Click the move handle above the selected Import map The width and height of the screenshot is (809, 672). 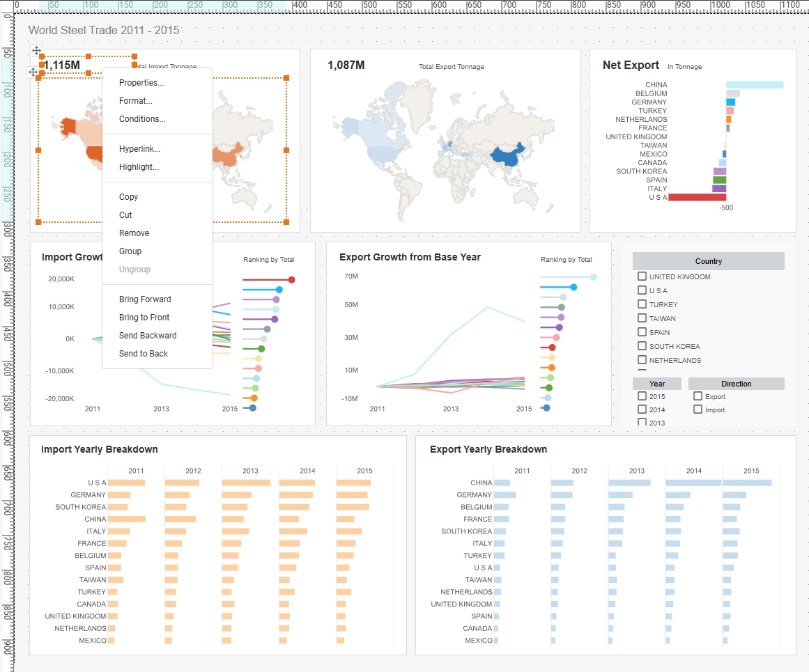pyautogui.click(x=36, y=50)
